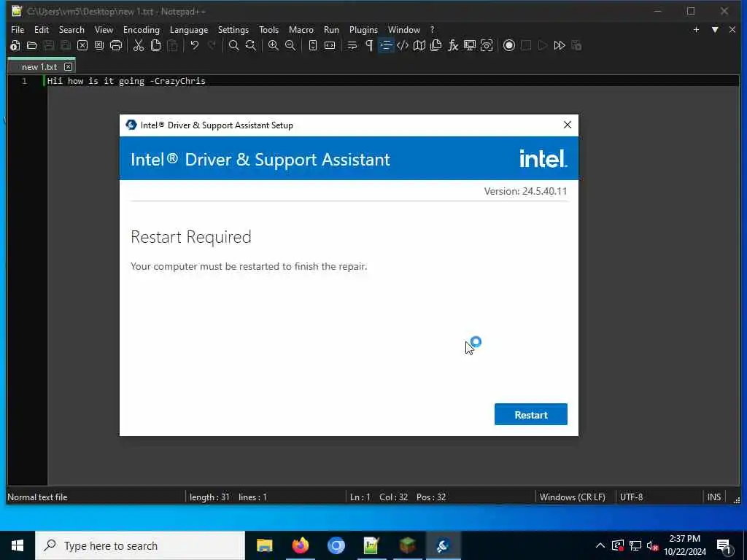Image resolution: width=747 pixels, height=560 pixels.
Task: Show the Document List panel icon
Action: tap(436, 46)
